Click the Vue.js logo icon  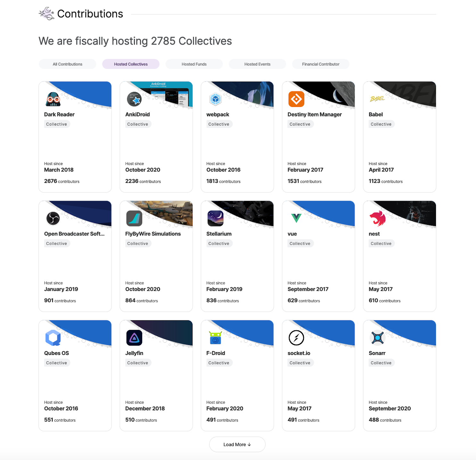pos(296,218)
